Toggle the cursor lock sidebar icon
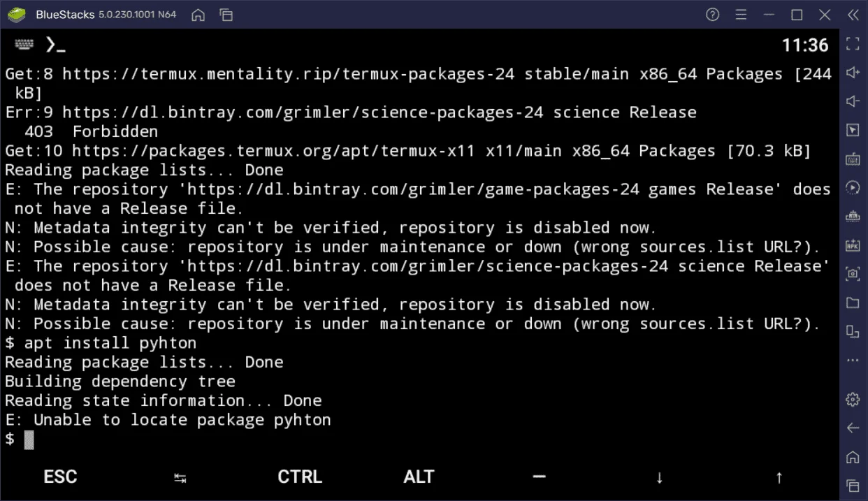This screenshot has height=501, width=868. (x=853, y=130)
